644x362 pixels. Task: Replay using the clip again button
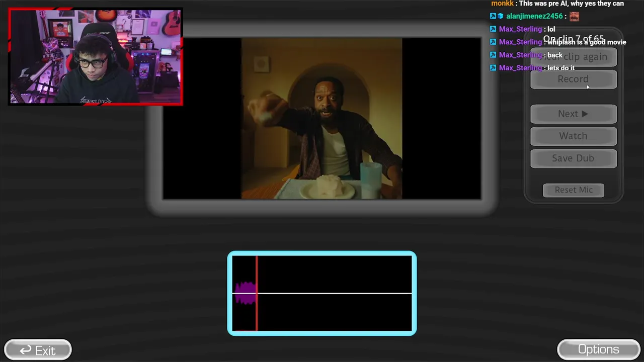pyautogui.click(x=574, y=57)
